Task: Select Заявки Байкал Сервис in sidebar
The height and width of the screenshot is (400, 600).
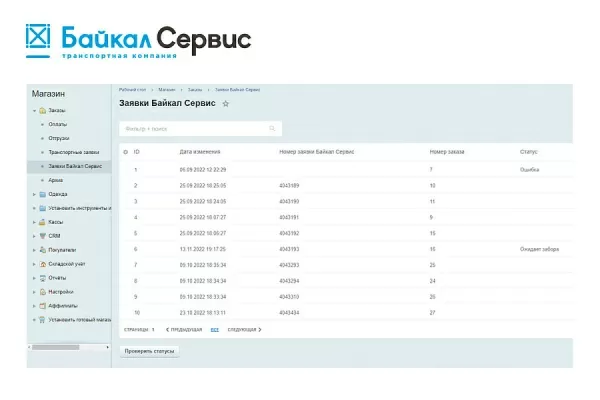Action: tap(75, 166)
